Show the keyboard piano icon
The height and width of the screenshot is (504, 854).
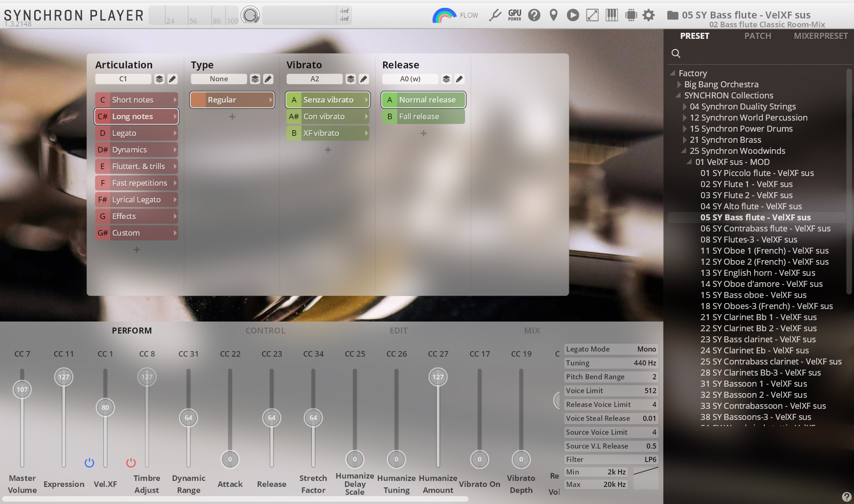[x=612, y=15]
